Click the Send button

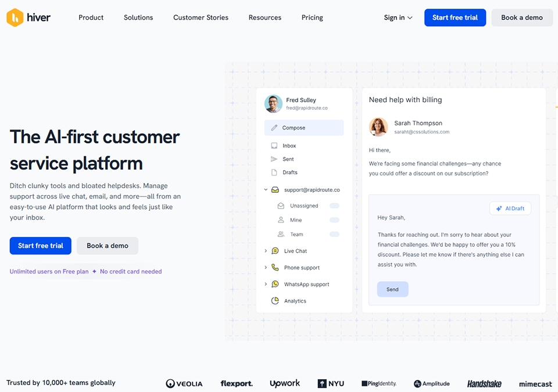click(392, 289)
